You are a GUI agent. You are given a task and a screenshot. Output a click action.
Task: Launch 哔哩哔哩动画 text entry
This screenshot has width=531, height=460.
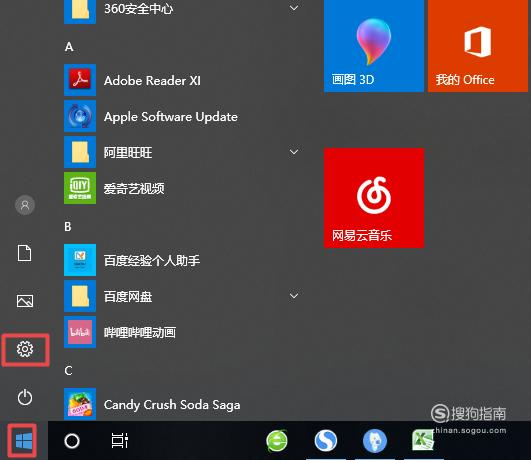(140, 333)
